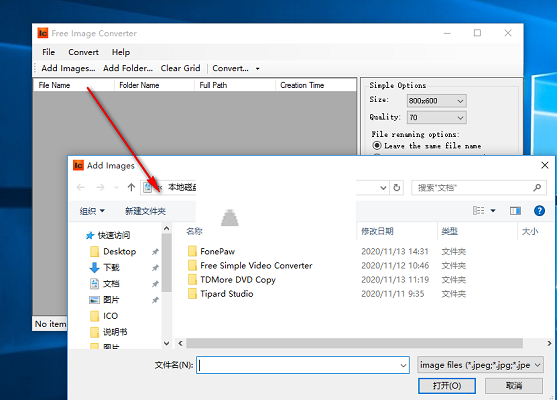Open Desktop in quick access
Viewport: 557px width, 400px height.
click(x=119, y=252)
